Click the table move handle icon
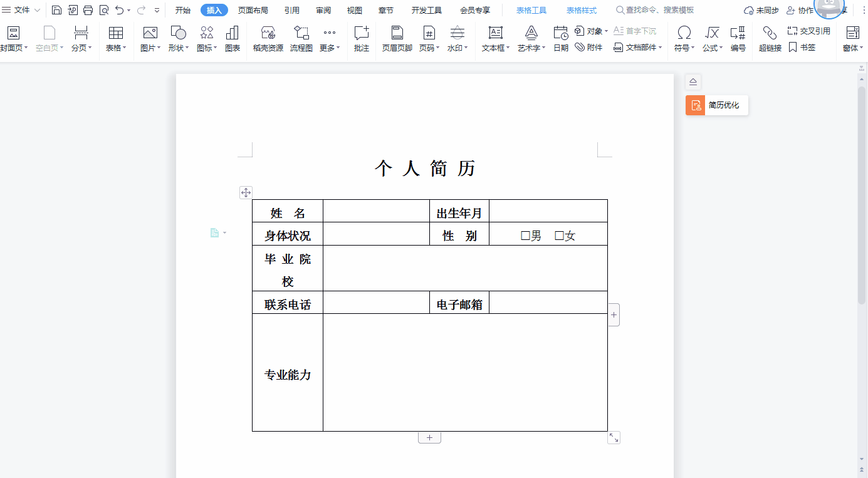The image size is (868, 478). (246, 192)
